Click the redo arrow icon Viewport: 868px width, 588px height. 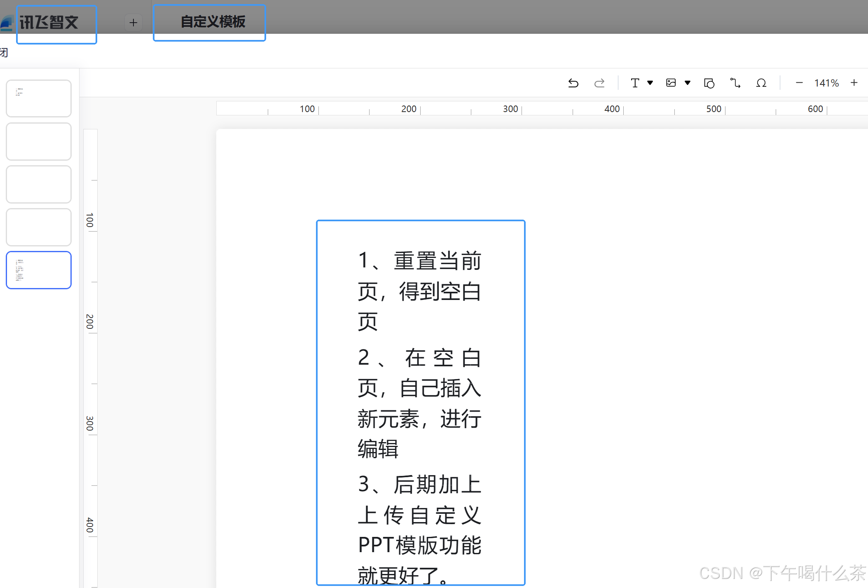[599, 83]
